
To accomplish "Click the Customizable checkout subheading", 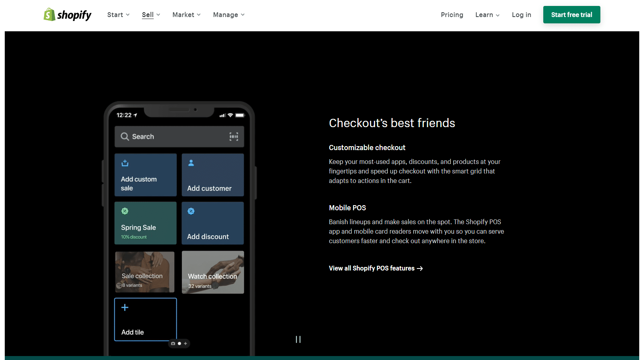I will pos(367,148).
